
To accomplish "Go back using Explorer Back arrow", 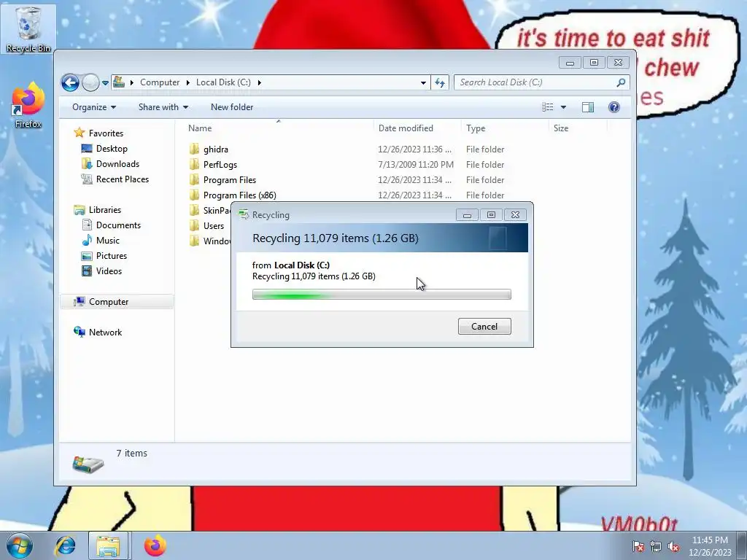I will point(70,82).
